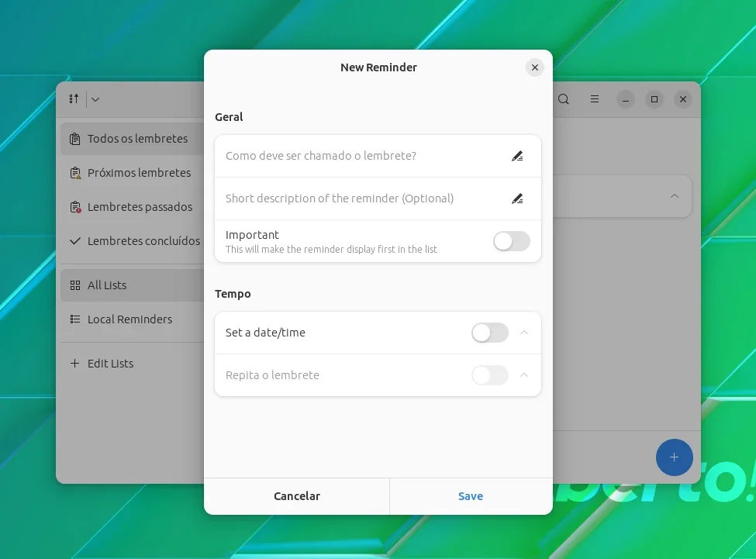Save the new reminder
756x559 pixels.
pos(471,496)
